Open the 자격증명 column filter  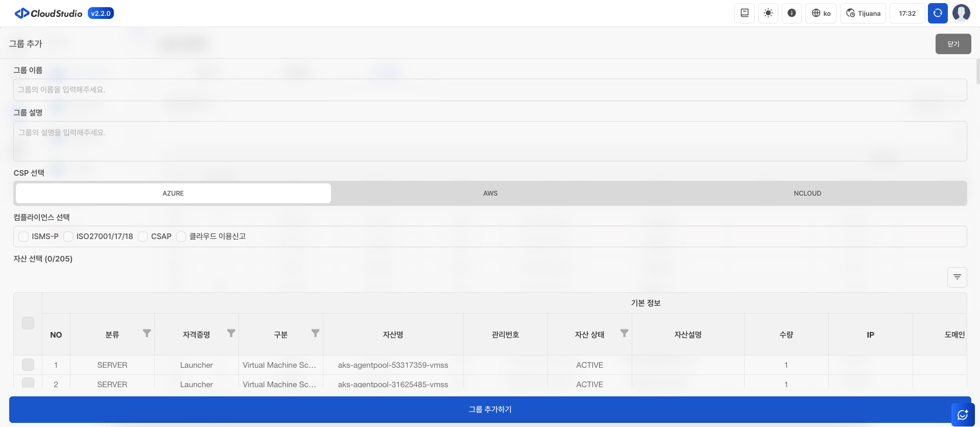click(231, 334)
